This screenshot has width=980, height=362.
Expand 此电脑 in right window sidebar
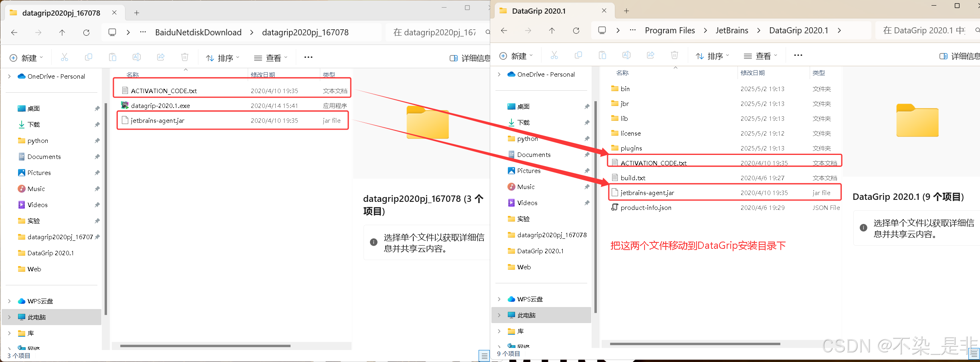click(x=499, y=315)
